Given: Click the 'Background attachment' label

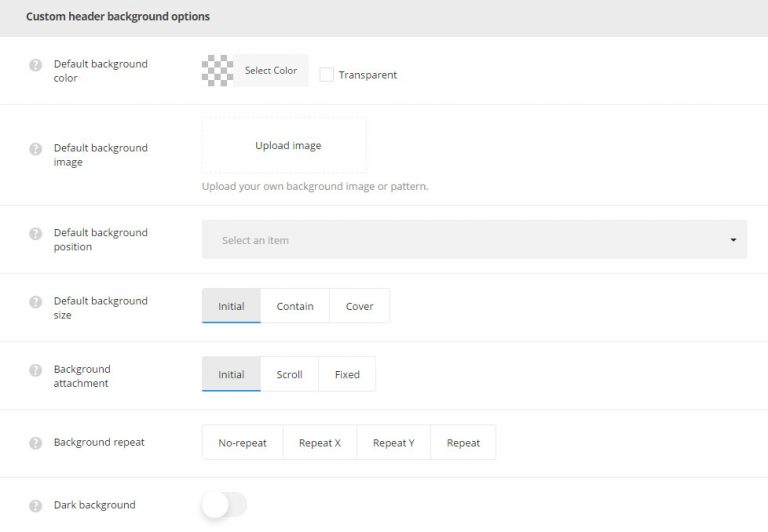Looking at the screenshot, I should [x=82, y=376].
